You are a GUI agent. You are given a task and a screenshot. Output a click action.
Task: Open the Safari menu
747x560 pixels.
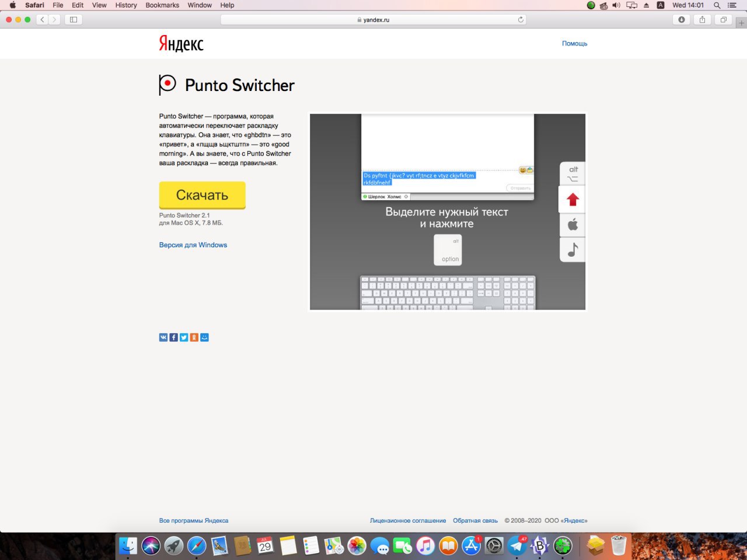click(34, 5)
